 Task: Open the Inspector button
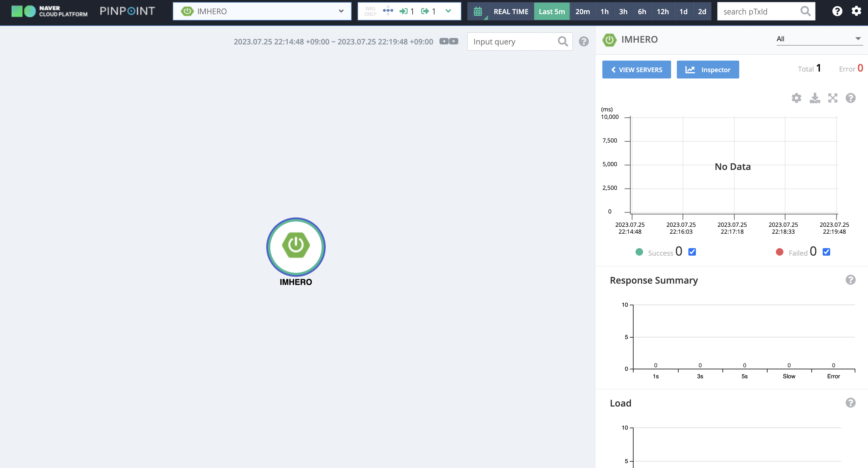(708, 70)
